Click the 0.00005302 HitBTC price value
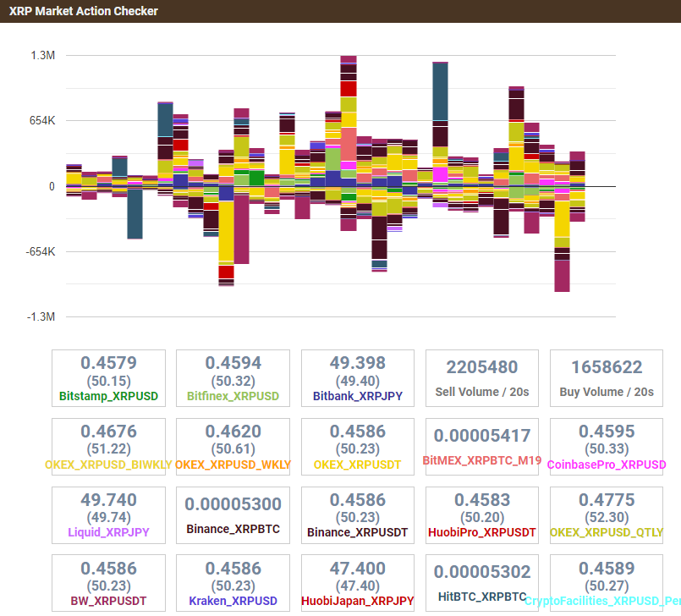Screen dimensions: 681x616 pyautogui.click(x=482, y=572)
